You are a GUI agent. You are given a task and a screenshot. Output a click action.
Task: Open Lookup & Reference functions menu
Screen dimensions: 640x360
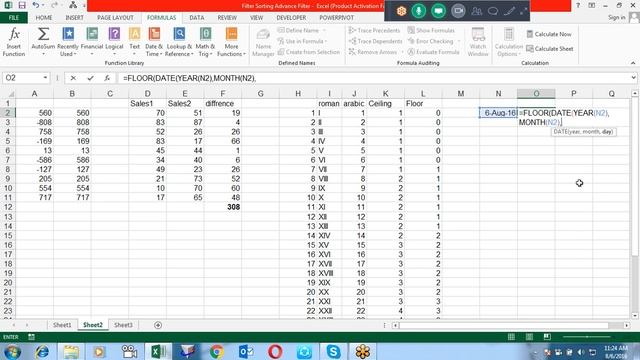tap(179, 42)
